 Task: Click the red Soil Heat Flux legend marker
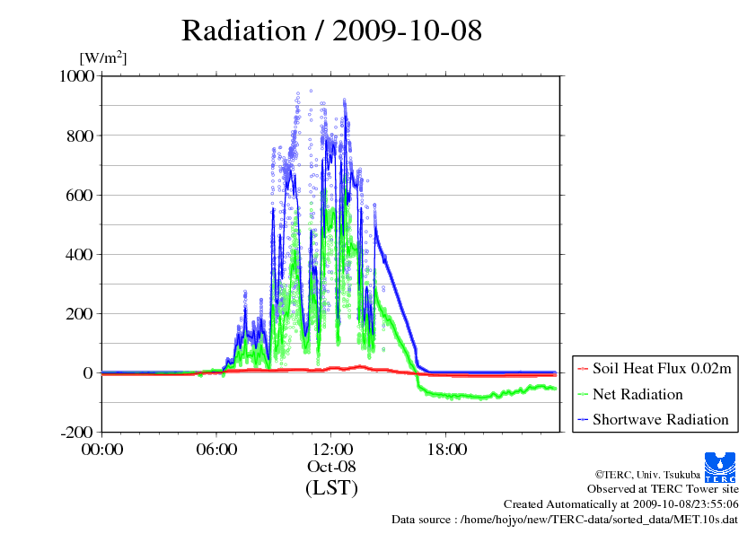[x=583, y=369]
